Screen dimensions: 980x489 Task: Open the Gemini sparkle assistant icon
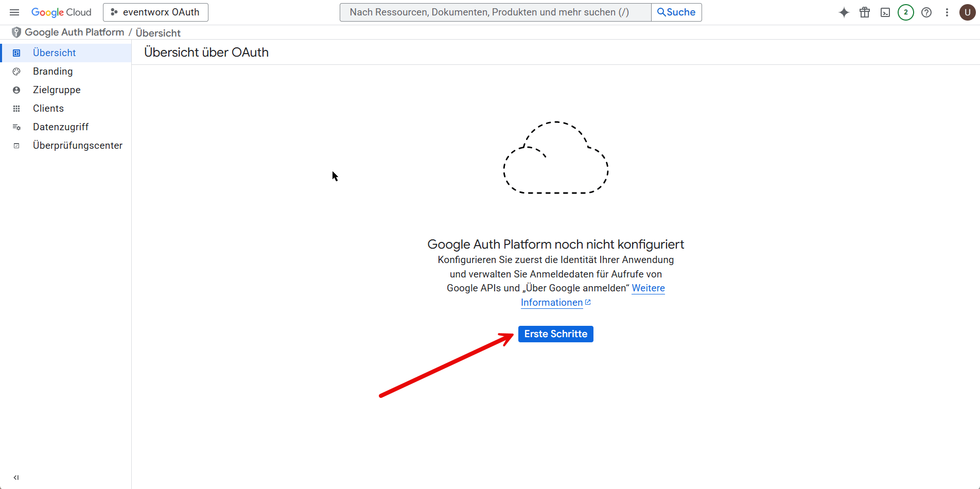pyautogui.click(x=844, y=12)
